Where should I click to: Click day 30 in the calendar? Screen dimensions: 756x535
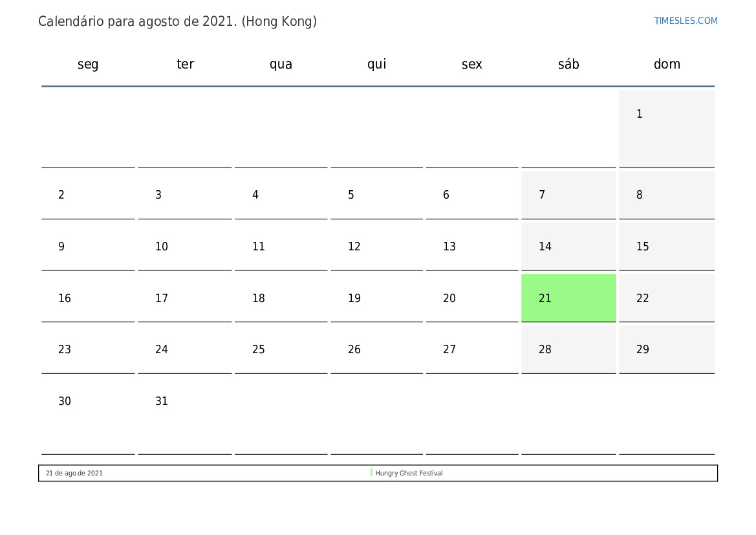pyautogui.click(x=88, y=415)
